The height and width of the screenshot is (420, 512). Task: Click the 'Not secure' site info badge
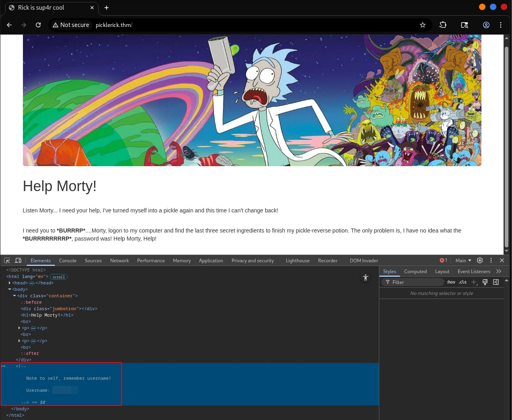pyautogui.click(x=71, y=25)
